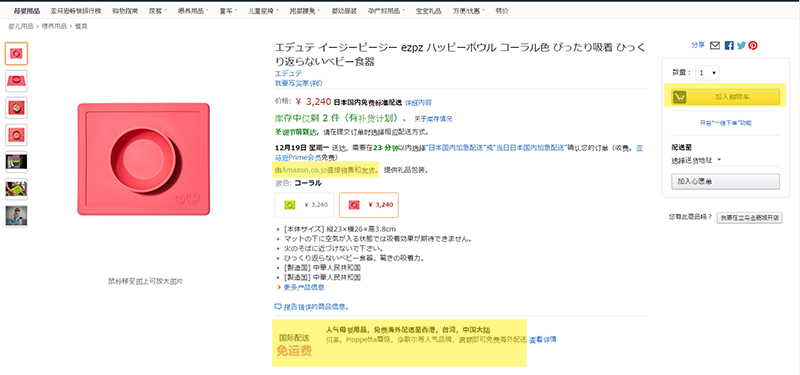Choose the green color swatch priced ¥3,240
The height and width of the screenshot is (375, 800).
pyautogui.click(x=305, y=205)
